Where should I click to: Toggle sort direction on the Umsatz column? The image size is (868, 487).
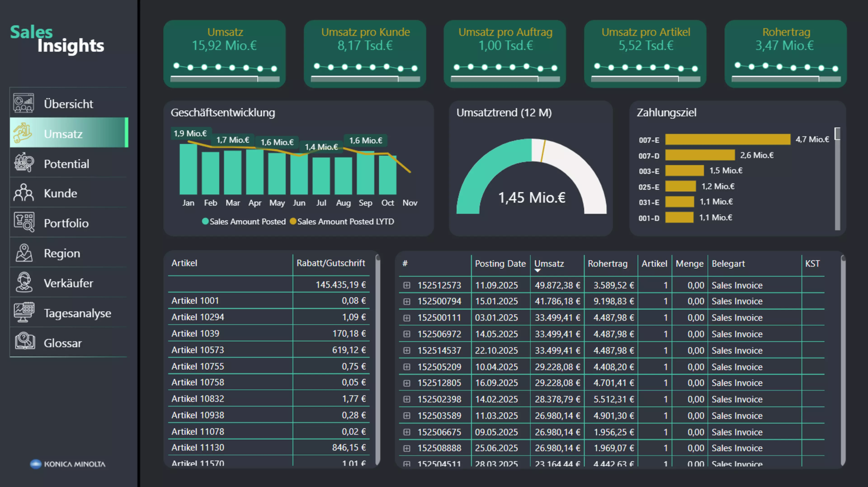(x=549, y=264)
